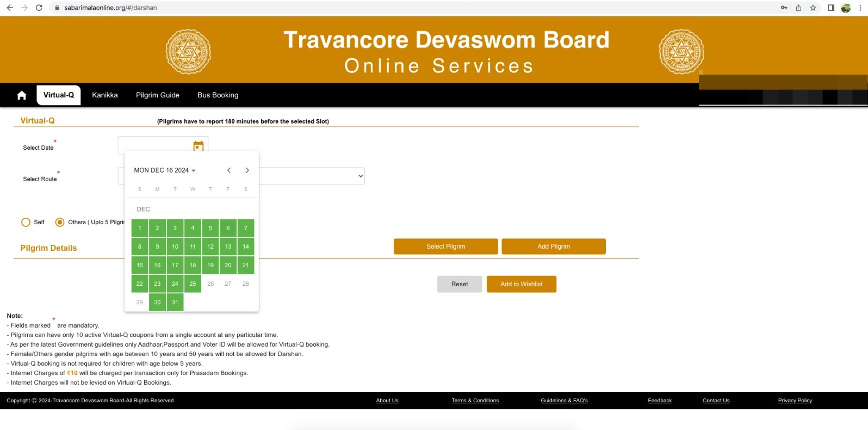This screenshot has height=430, width=868.
Task: Pick December 25 in the calendar
Action: point(193,284)
